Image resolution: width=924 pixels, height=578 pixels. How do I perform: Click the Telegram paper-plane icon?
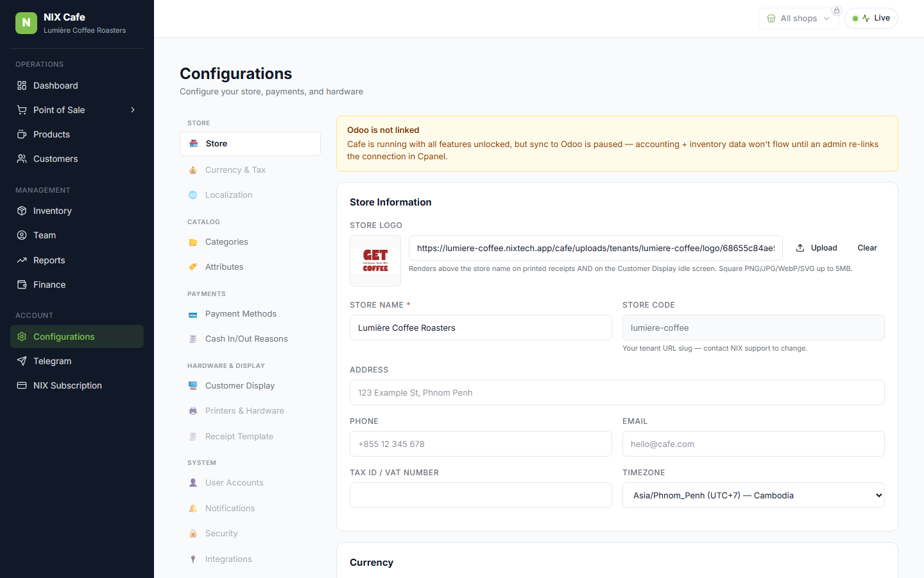pos(22,361)
